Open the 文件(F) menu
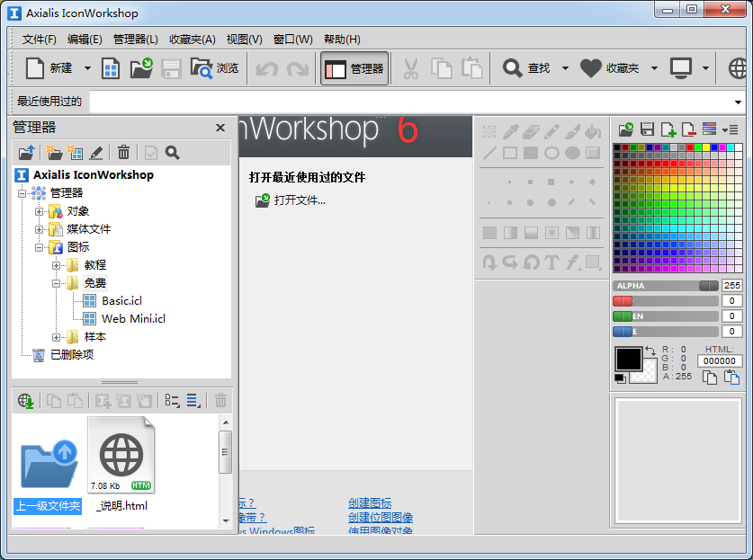Screen dimensions: 753x560 click(39, 40)
